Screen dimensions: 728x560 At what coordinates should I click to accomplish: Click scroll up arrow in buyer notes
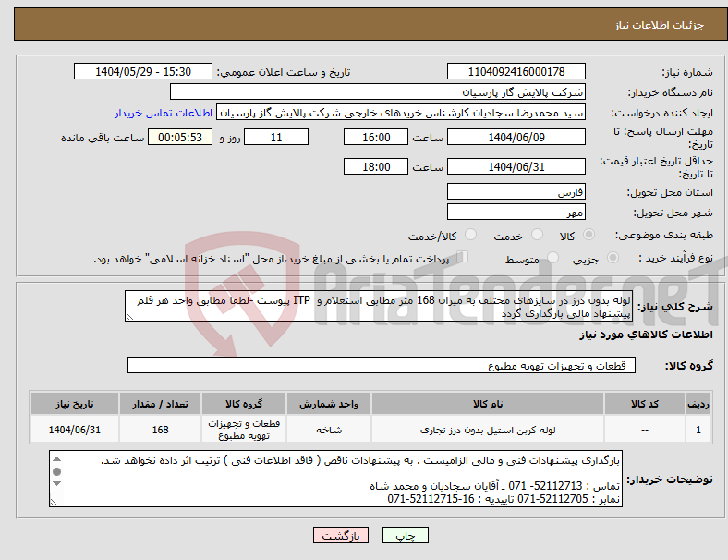56,459
